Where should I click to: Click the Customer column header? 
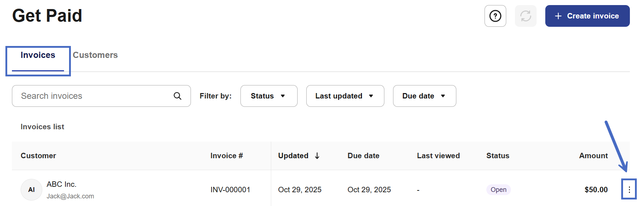[38, 156]
